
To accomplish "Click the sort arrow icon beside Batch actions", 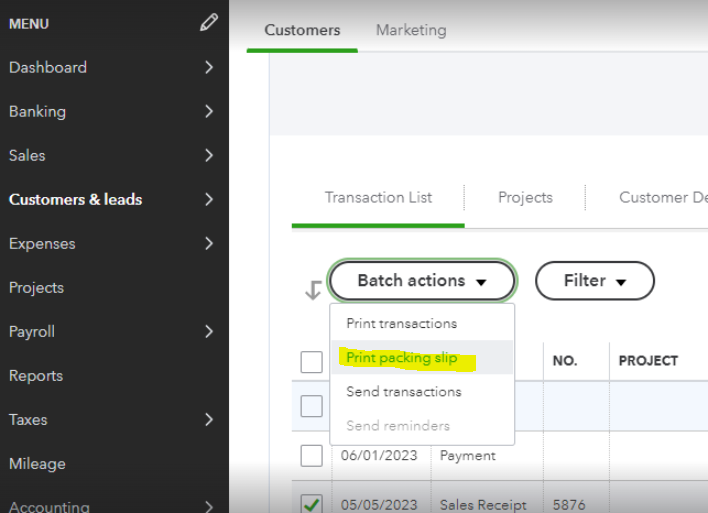I will (313, 290).
